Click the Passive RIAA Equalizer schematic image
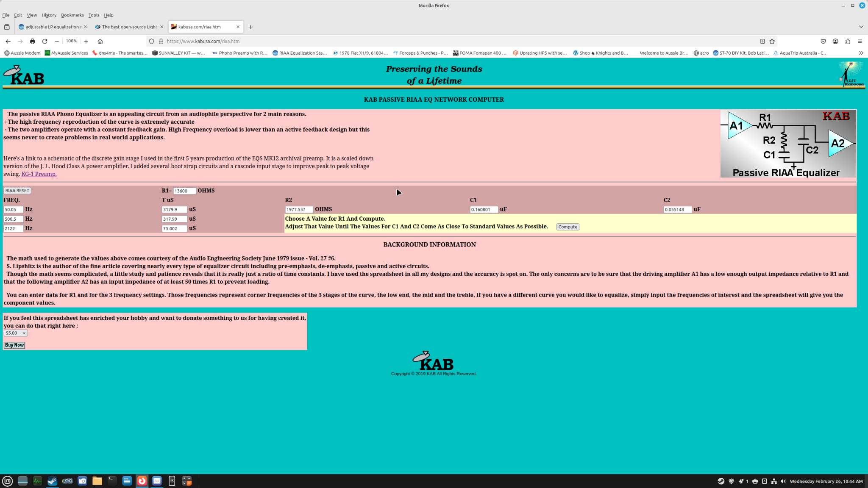This screenshot has height=488, width=868. pyautogui.click(x=788, y=144)
